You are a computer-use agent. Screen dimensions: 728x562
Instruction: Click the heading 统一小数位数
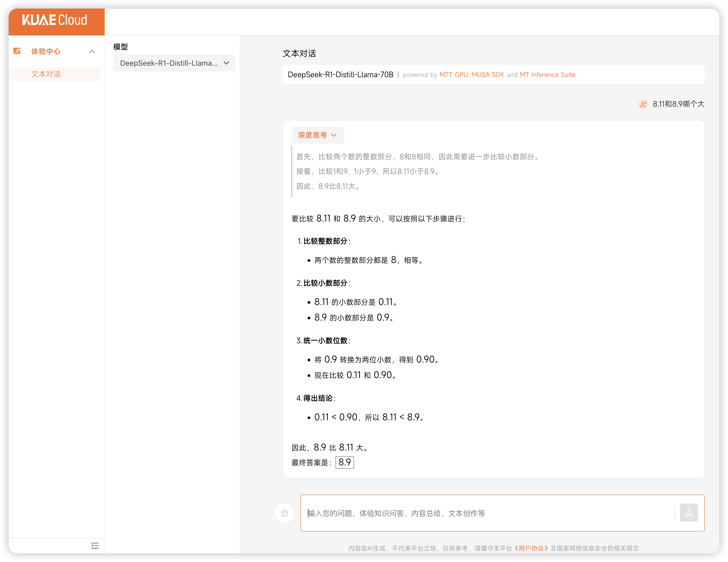point(325,340)
